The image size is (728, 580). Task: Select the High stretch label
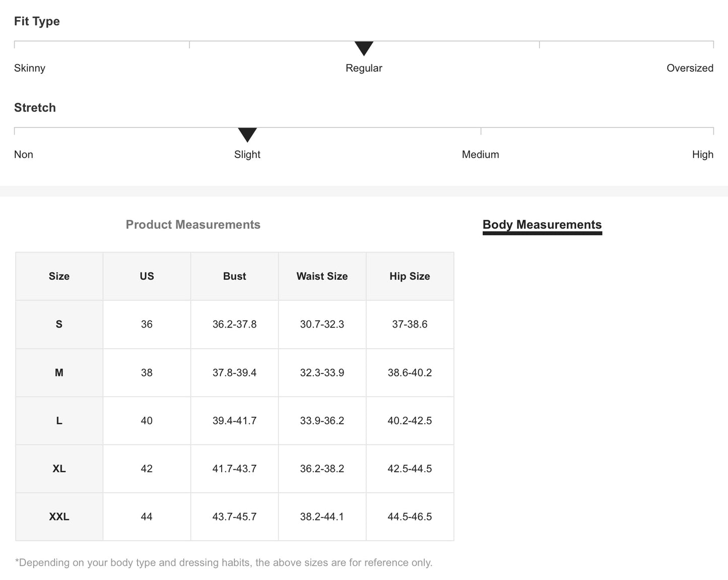(702, 155)
